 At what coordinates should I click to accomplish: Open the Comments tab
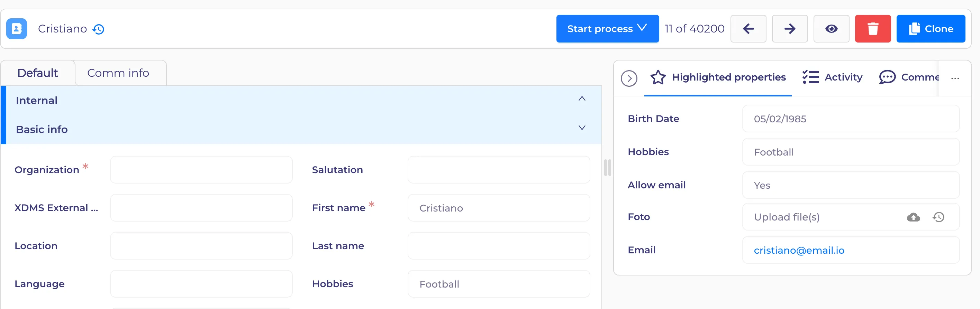point(909,77)
